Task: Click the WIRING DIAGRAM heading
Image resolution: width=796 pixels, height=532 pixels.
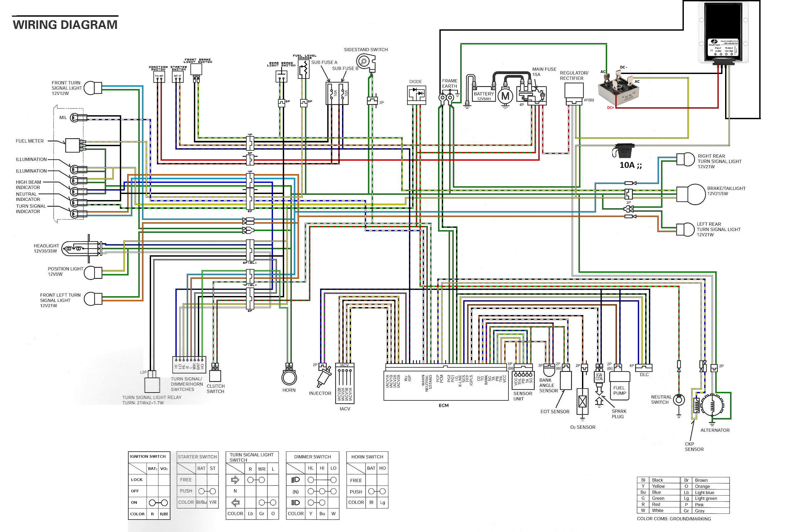Action: click(x=65, y=25)
